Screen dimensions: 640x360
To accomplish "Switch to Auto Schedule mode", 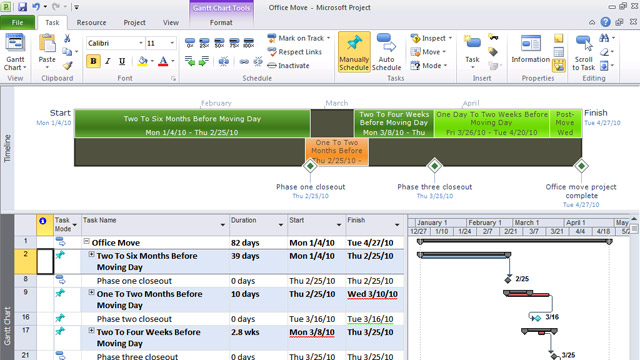I will [x=386, y=52].
